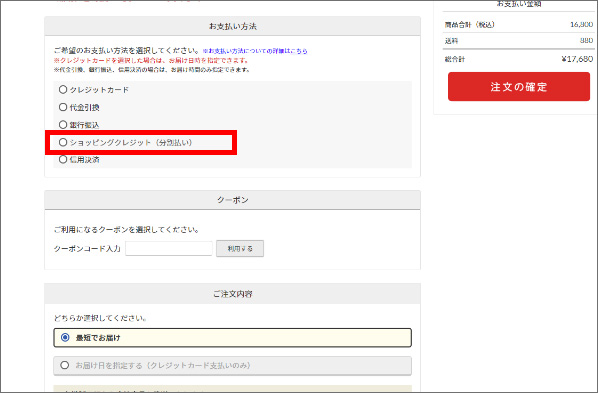Screen dimensions: 598x393
Task: Select the クレジットカード payment radio button
Action: point(63,90)
